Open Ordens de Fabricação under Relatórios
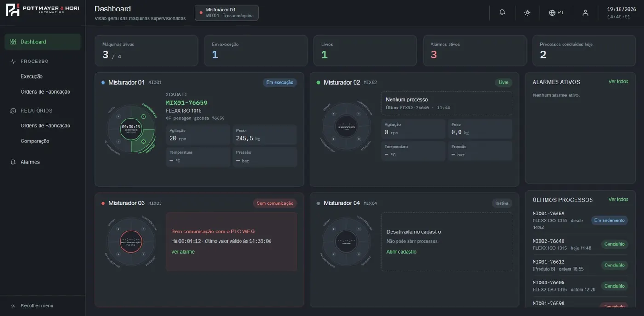The image size is (644, 316). point(46,125)
